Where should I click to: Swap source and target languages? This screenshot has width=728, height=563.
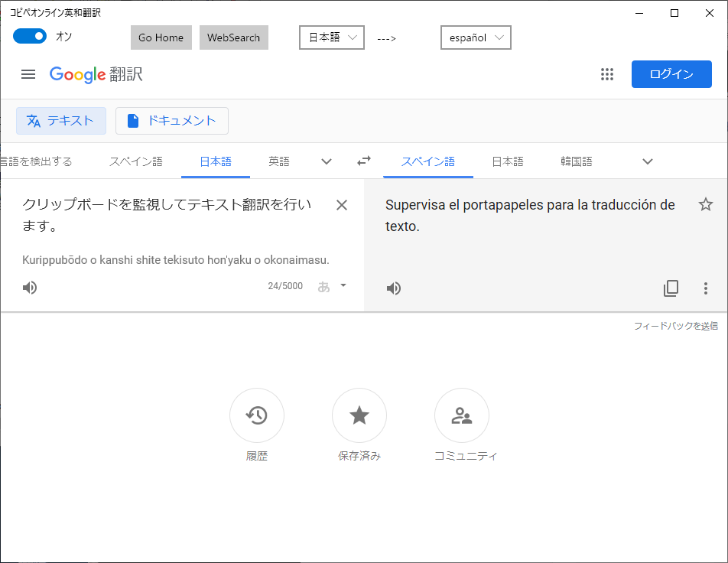[x=364, y=161]
